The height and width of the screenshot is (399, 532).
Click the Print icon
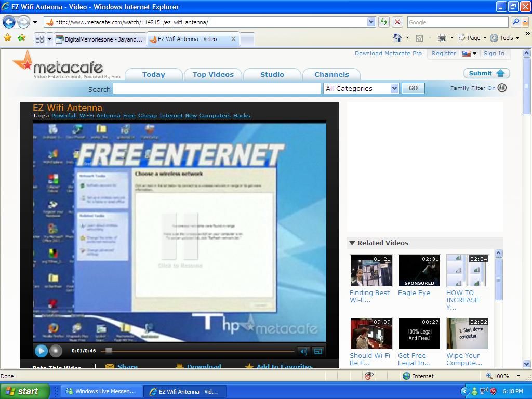tap(442, 38)
